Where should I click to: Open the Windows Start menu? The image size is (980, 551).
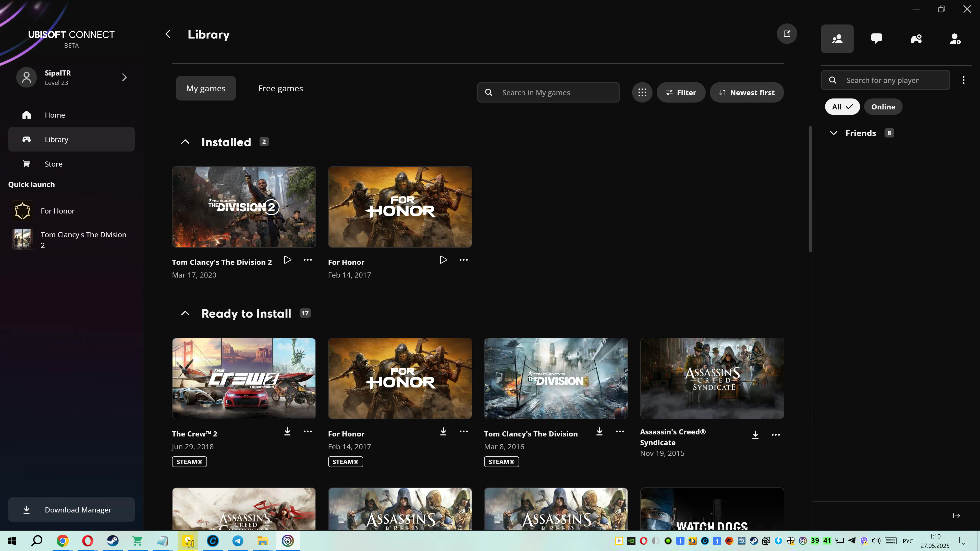[x=12, y=541]
